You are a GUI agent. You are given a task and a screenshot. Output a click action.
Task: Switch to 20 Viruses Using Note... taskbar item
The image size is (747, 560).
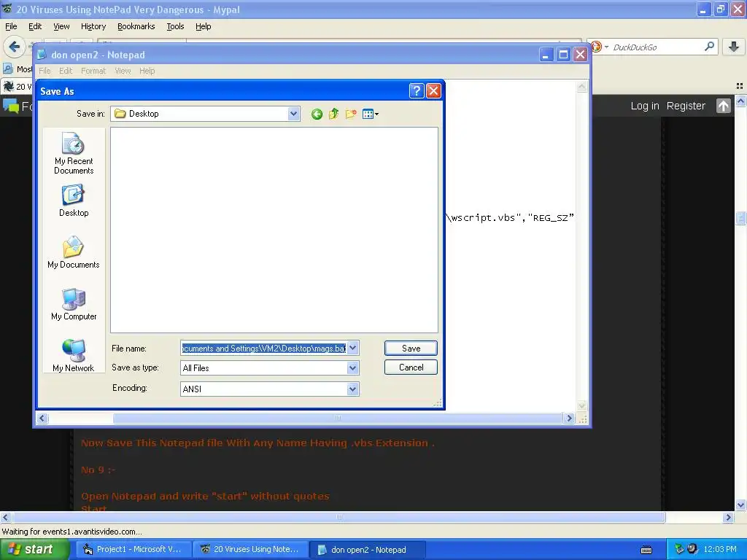pyautogui.click(x=249, y=550)
